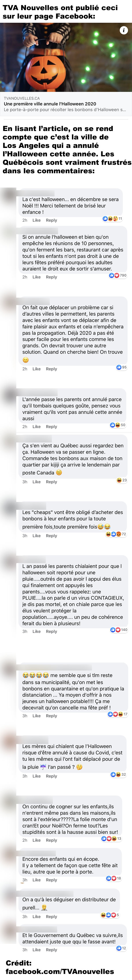Screen dimensions: 132x980
Task: Click the pumpkin bucket article thumbnail
Action: tap(66, 57)
